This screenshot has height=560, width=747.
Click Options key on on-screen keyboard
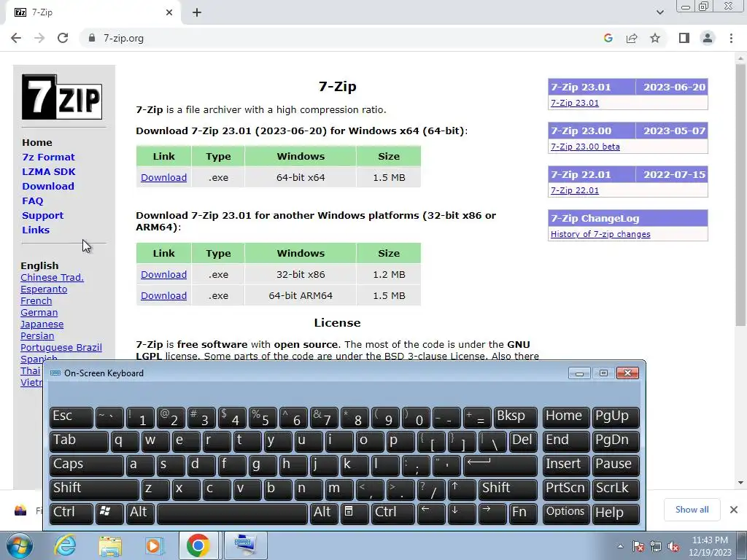pyautogui.click(x=565, y=513)
